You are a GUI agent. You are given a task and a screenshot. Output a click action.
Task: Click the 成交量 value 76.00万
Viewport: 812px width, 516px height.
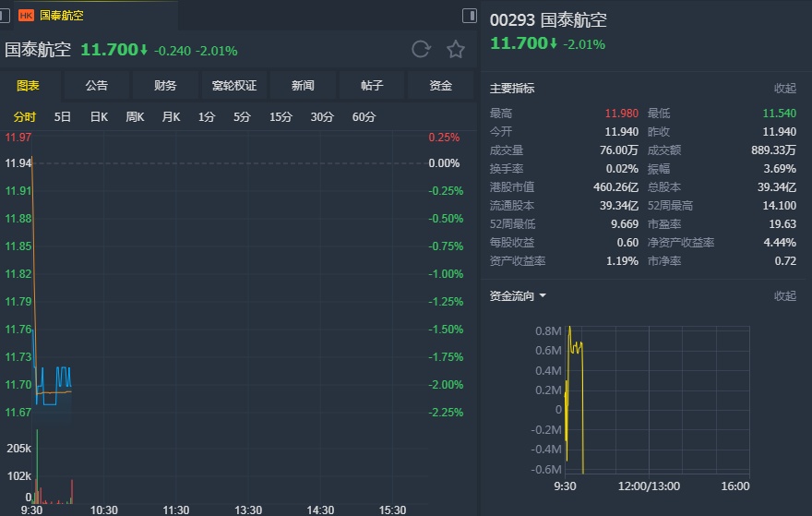619,150
